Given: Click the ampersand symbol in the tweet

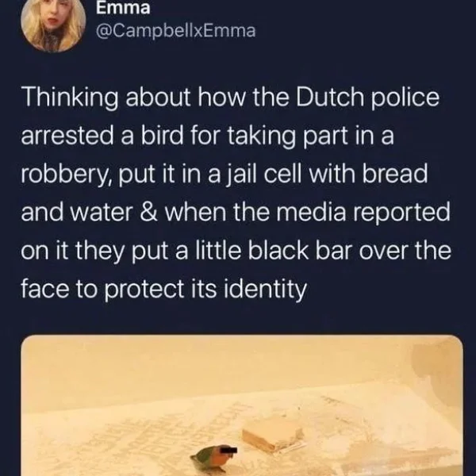Looking at the screenshot, I should click(149, 212).
